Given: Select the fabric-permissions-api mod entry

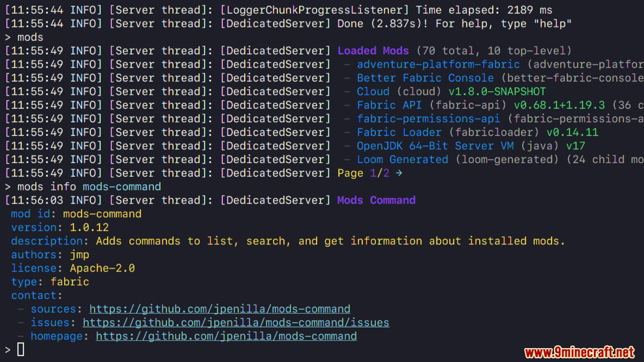Looking at the screenshot, I should [x=428, y=119].
